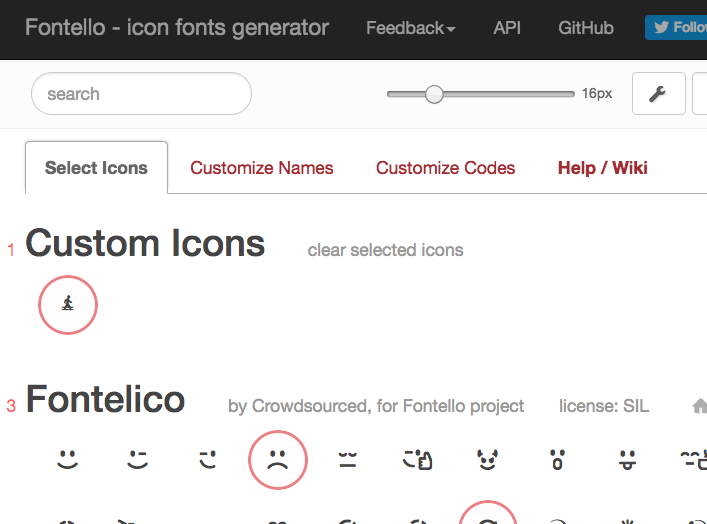Deselect the circled unhappy face icon
The image size is (707, 524).
[x=278, y=460]
